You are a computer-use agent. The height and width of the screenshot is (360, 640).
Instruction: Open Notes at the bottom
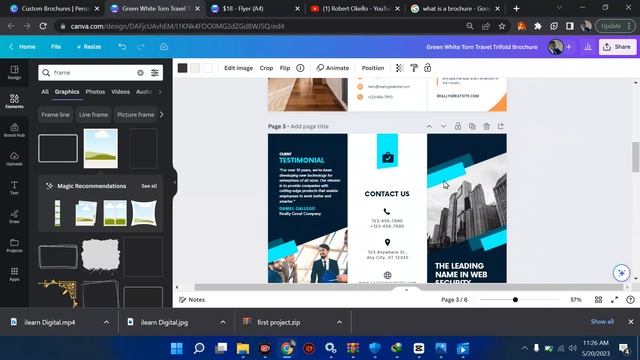[192, 300]
